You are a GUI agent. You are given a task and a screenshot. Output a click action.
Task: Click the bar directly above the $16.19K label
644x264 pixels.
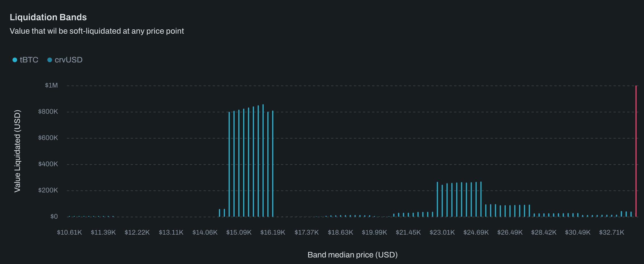(x=273, y=164)
